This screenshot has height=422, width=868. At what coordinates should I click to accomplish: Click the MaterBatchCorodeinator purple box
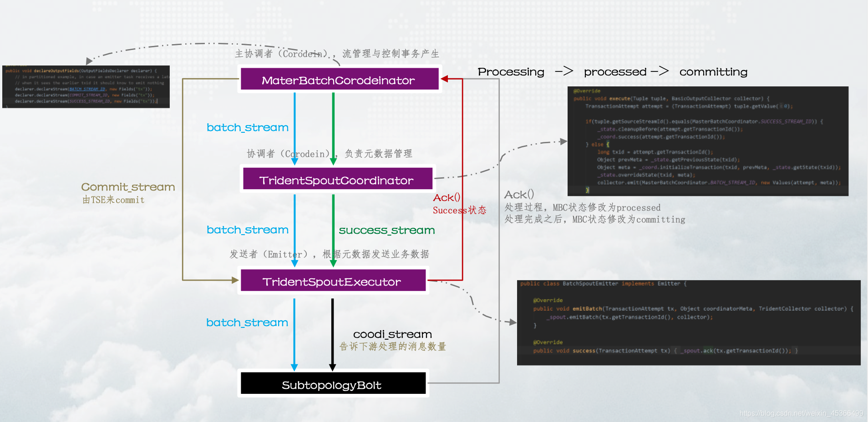pyautogui.click(x=339, y=79)
